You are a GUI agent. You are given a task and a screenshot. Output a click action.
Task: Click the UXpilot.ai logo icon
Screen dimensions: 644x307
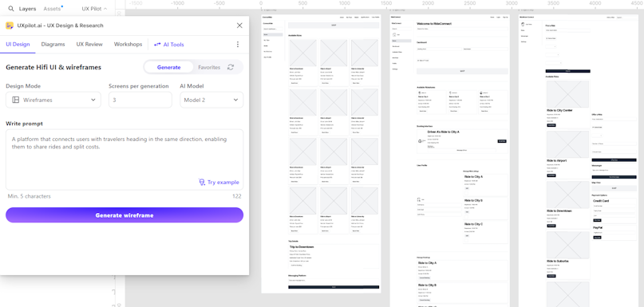[10, 26]
